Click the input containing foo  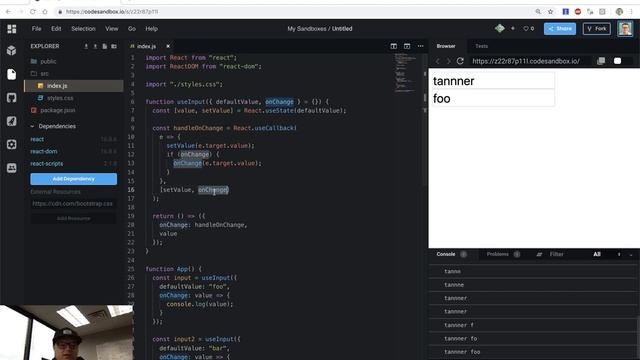(493, 98)
